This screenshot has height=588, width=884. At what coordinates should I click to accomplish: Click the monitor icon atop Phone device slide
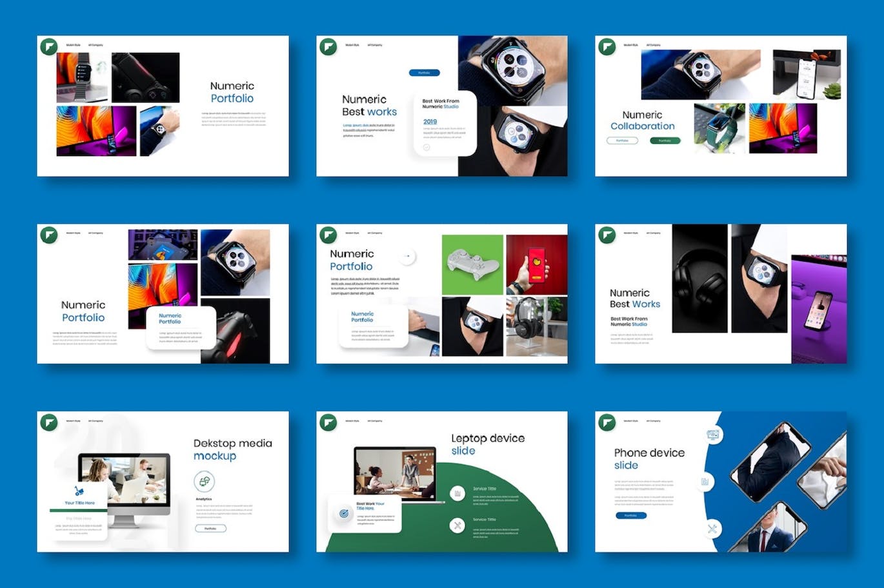[713, 435]
